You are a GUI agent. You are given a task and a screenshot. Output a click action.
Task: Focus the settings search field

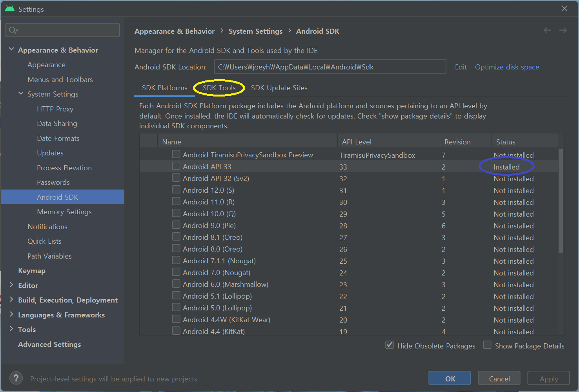pos(63,30)
